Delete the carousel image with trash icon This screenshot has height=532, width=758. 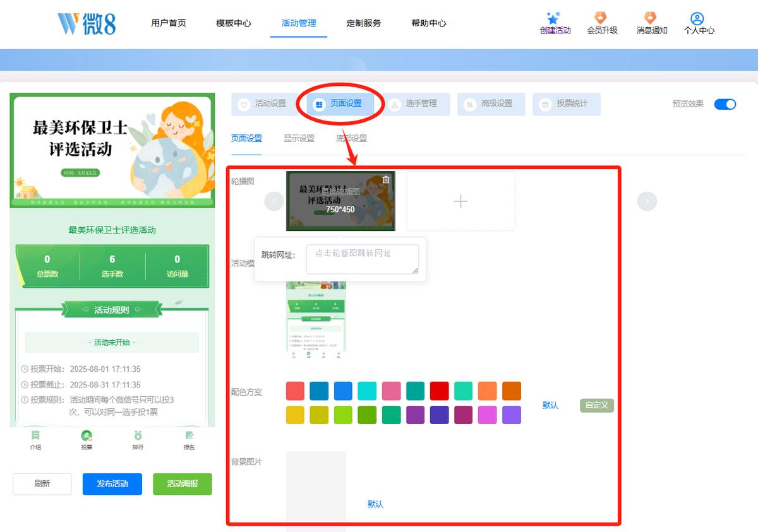point(386,180)
